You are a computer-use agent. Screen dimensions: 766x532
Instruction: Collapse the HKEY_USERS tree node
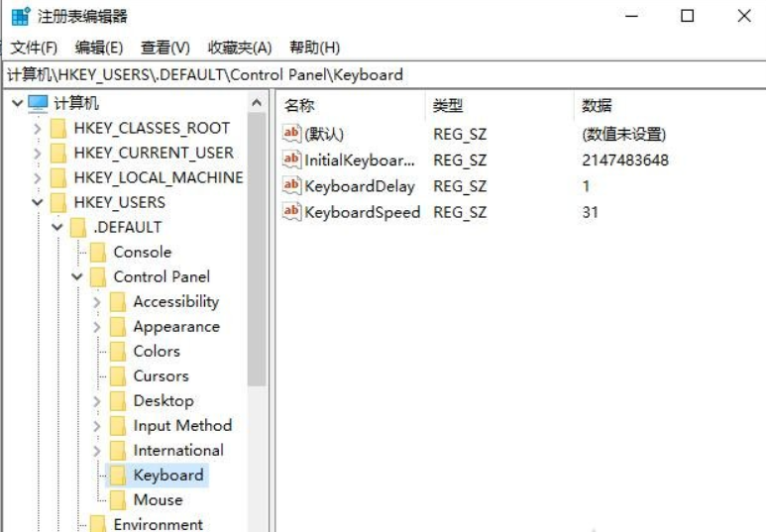coord(37,202)
